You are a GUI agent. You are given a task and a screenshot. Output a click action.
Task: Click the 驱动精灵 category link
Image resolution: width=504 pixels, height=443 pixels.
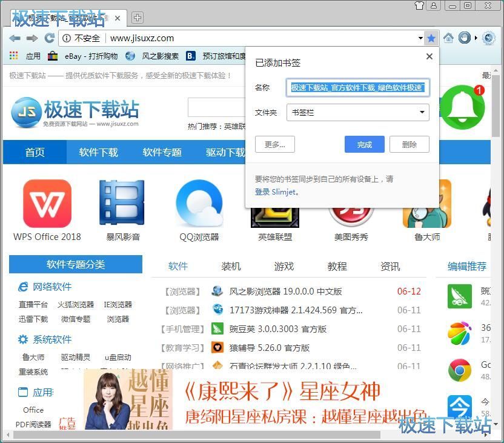[x=76, y=357]
